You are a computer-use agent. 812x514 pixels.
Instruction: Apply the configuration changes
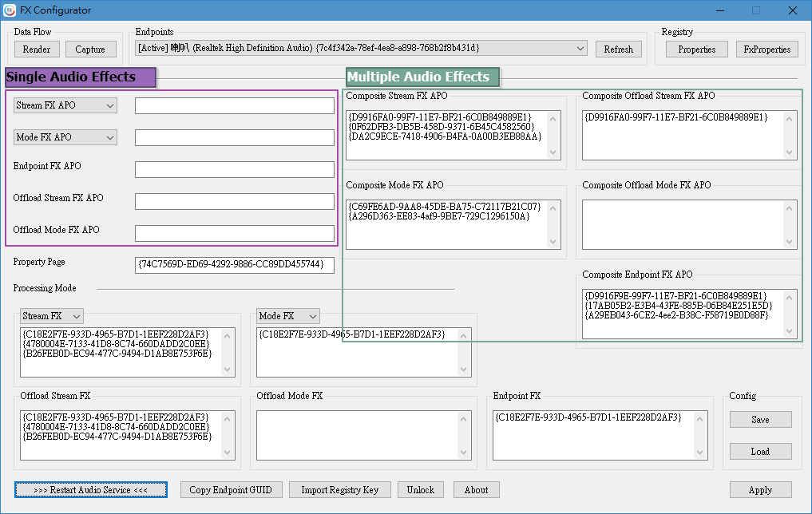point(759,489)
